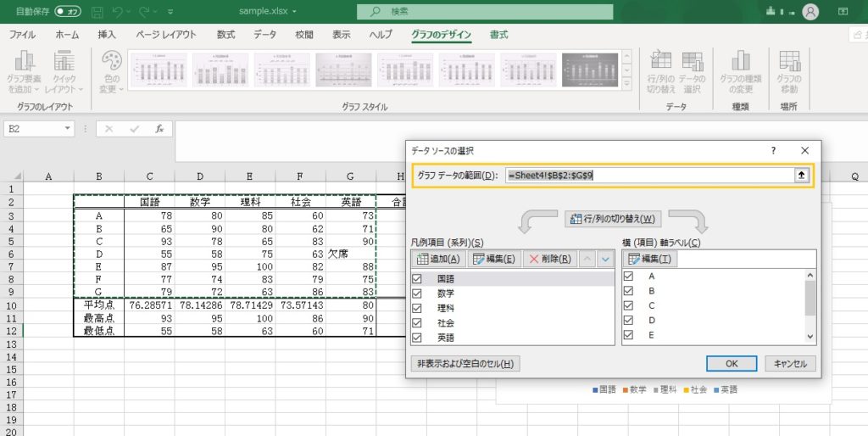Uncheck the 国語 series checkbox
Image resolution: width=868 pixels, height=436 pixels.
417,278
